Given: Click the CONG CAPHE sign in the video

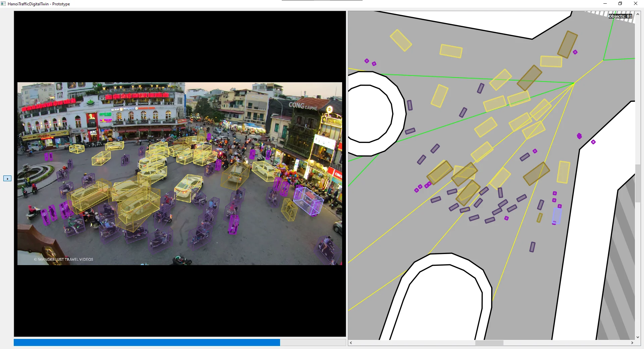Looking at the screenshot, I should coord(303,106).
